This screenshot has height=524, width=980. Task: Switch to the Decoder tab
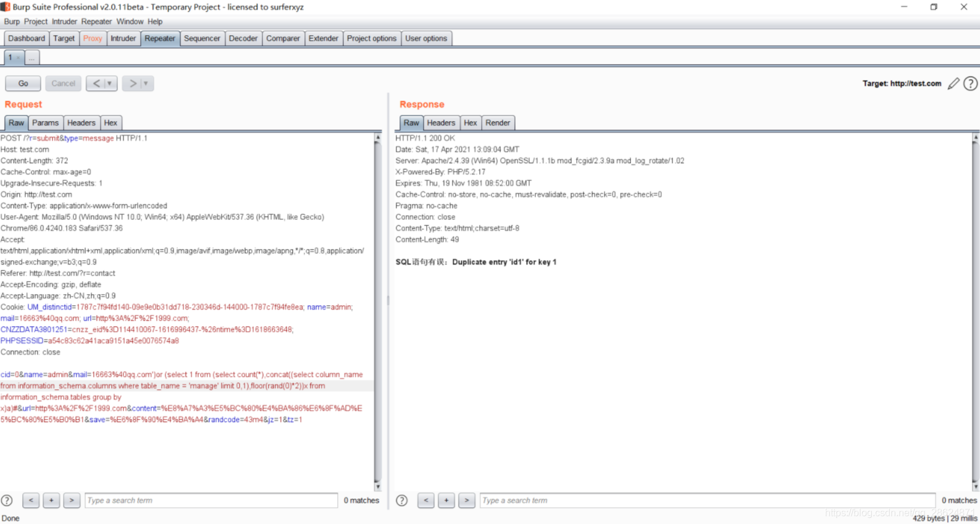243,38
